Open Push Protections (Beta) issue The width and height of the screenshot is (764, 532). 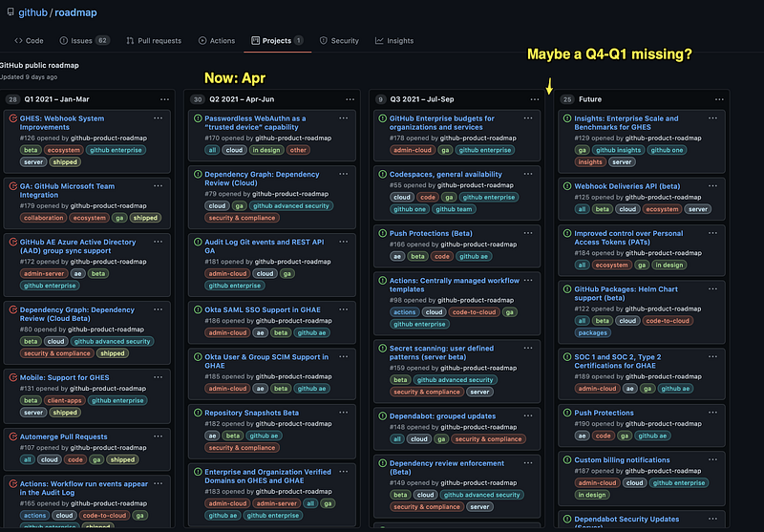click(x=431, y=234)
